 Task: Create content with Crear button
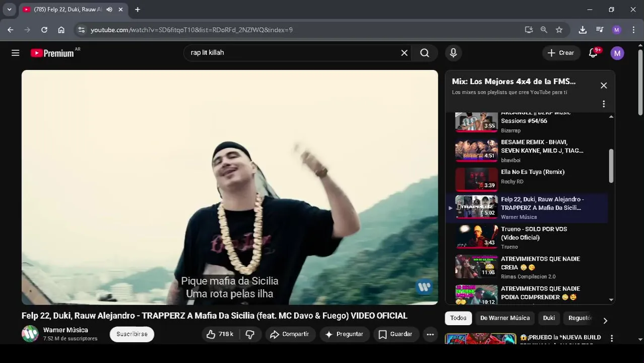pyautogui.click(x=561, y=53)
